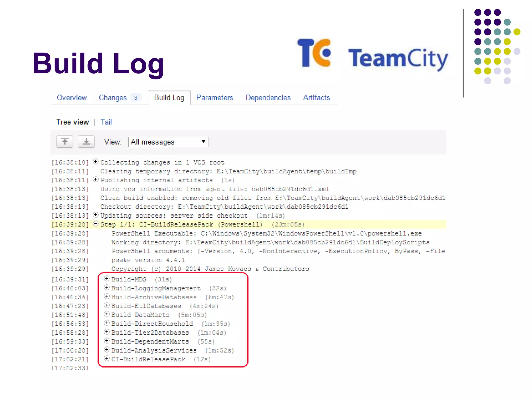Click the scroll-to-bottom arrow button
Image resolution: width=532 pixels, height=399 pixels.
click(86, 142)
